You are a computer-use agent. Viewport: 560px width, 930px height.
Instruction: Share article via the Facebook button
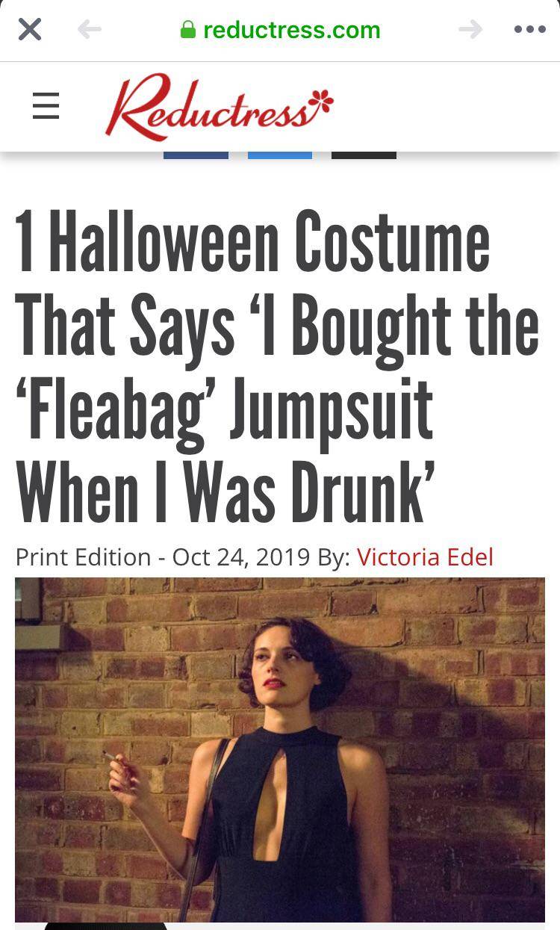click(196, 153)
